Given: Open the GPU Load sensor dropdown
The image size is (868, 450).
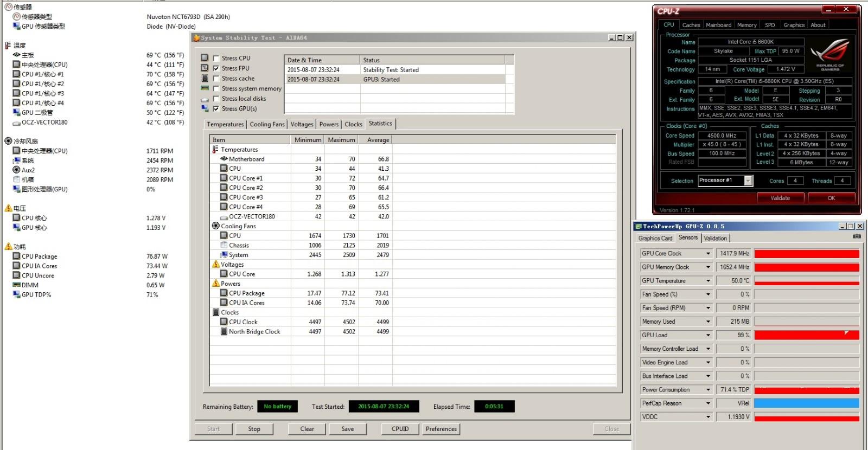Looking at the screenshot, I should [x=708, y=335].
